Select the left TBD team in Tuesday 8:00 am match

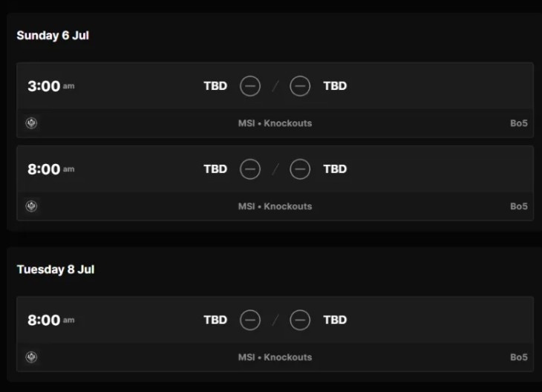coord(215,320)
